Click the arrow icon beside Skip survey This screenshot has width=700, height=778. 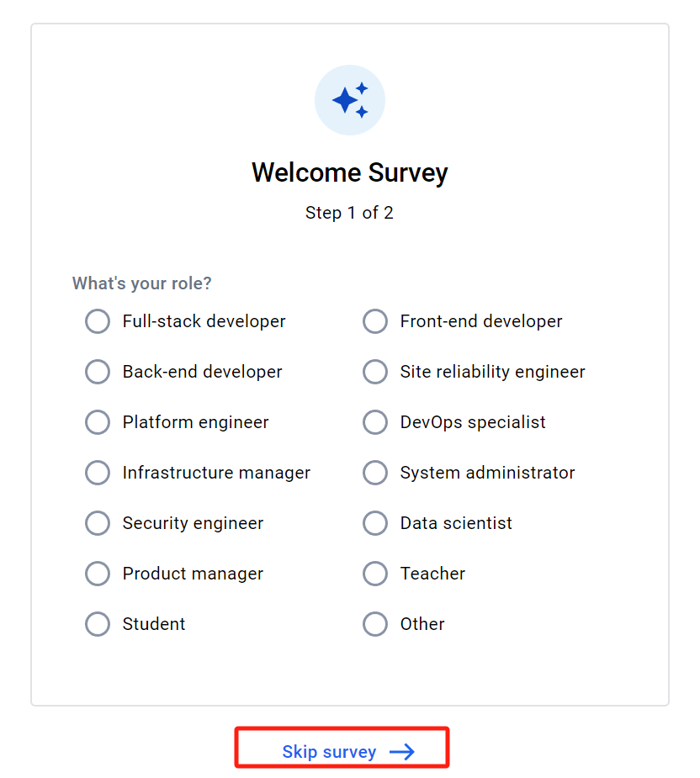(x=402, y=752)
